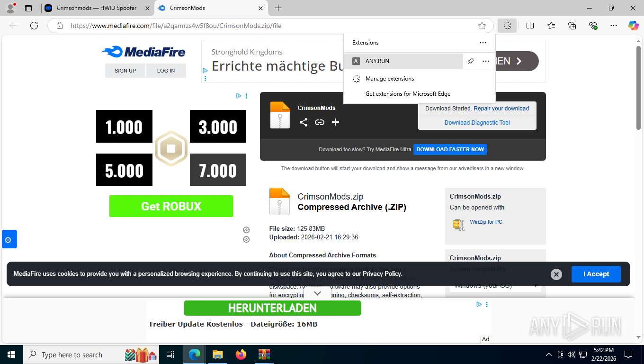The height and width of the screenshot is (364, 644).
Task: Click the Get ROBUX ad button
Action: (171, 206)
